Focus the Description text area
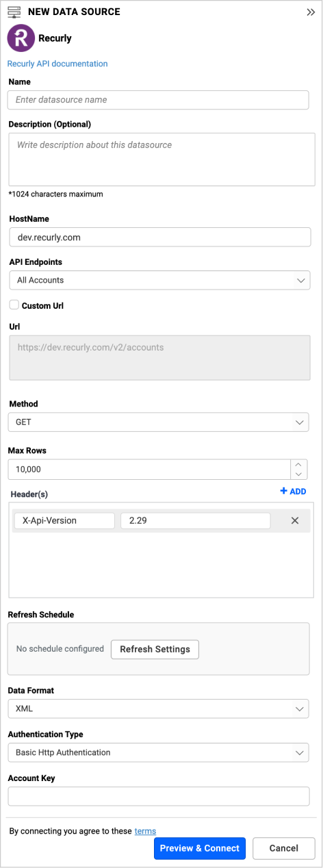Image resolution: width=323 pixels, height=868 pixels. (161, 159)
